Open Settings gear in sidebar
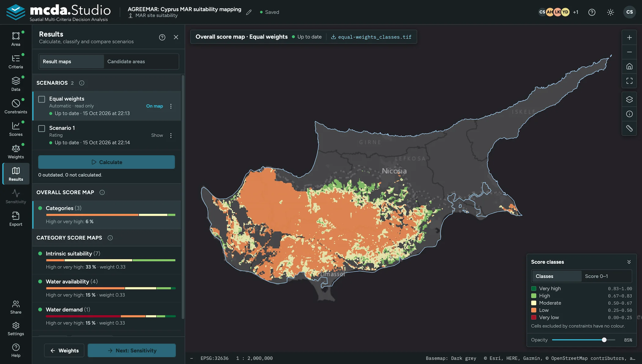642x364 pixels. pos(16,326)
